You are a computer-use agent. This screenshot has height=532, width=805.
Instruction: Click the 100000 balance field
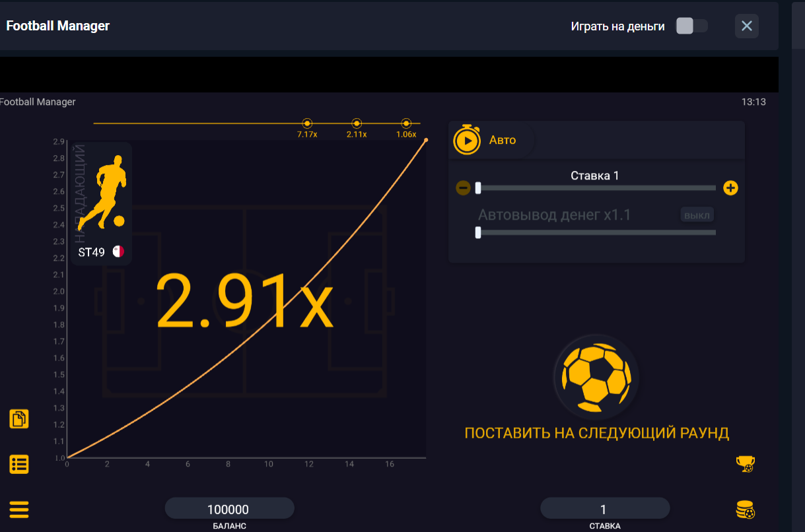[x=229, y=509]
